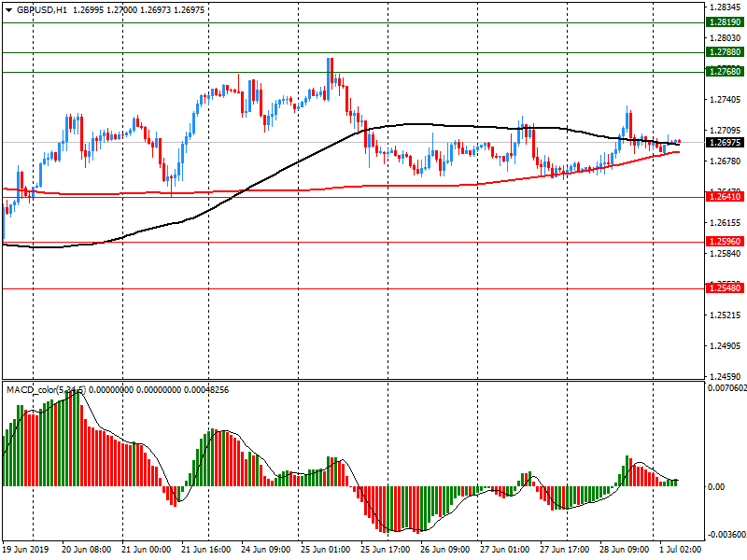Click the 1.25840 price axis value

pyautogui.click(x=726, y=253)
